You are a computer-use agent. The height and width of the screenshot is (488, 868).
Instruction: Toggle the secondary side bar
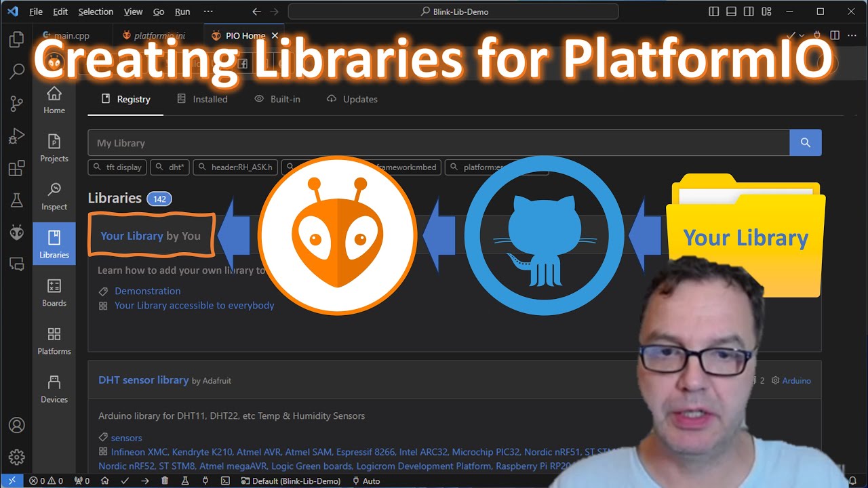[x=749, y=12]
